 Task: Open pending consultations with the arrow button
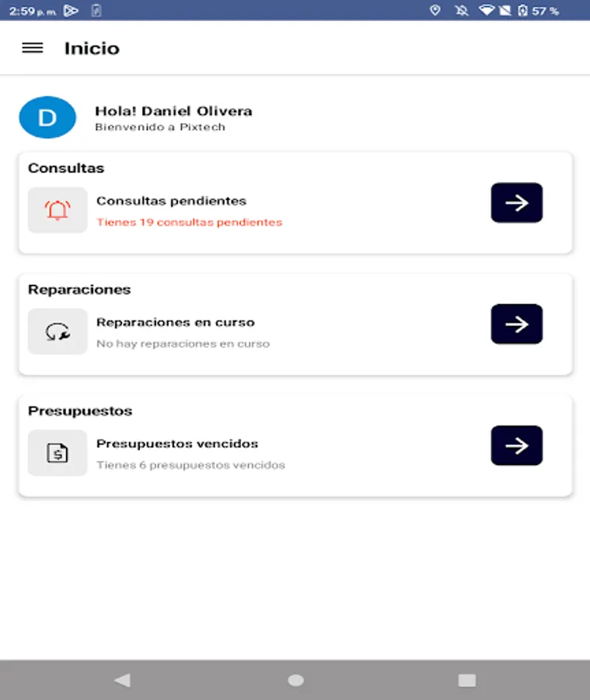pos(516,202)
